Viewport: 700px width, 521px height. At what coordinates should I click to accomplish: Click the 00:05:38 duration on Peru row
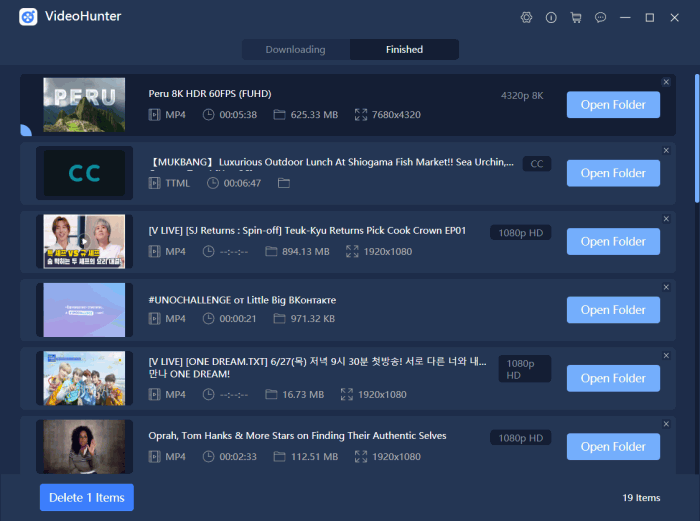pyautogui.click(x=238, y=115)
